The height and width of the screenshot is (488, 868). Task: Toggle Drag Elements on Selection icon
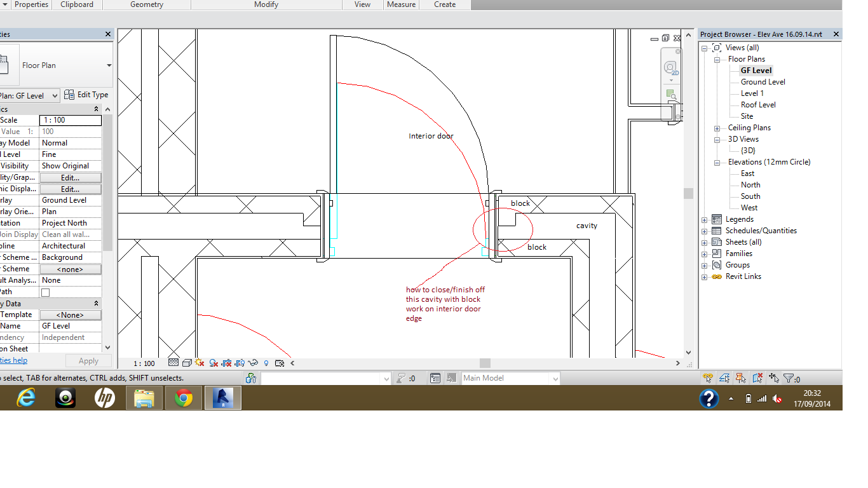click(x=774, y=378)
